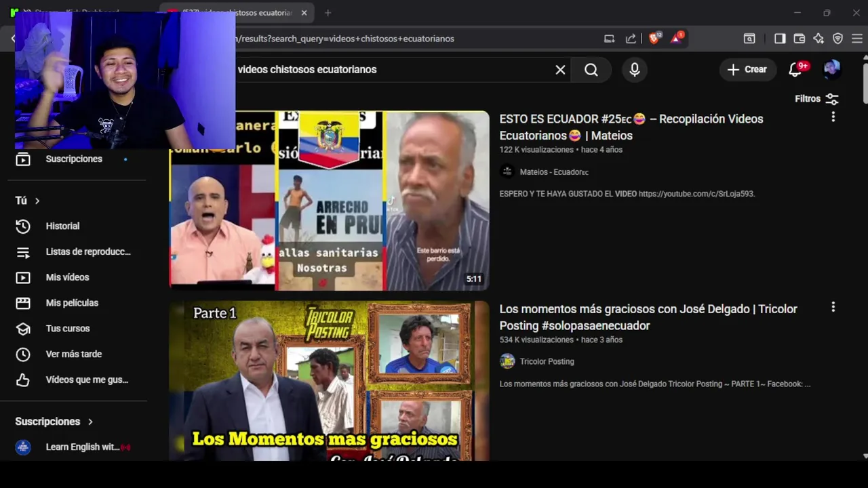Click the 534 K visualizaciones text
Screen dimensions: 868x488
536,340
